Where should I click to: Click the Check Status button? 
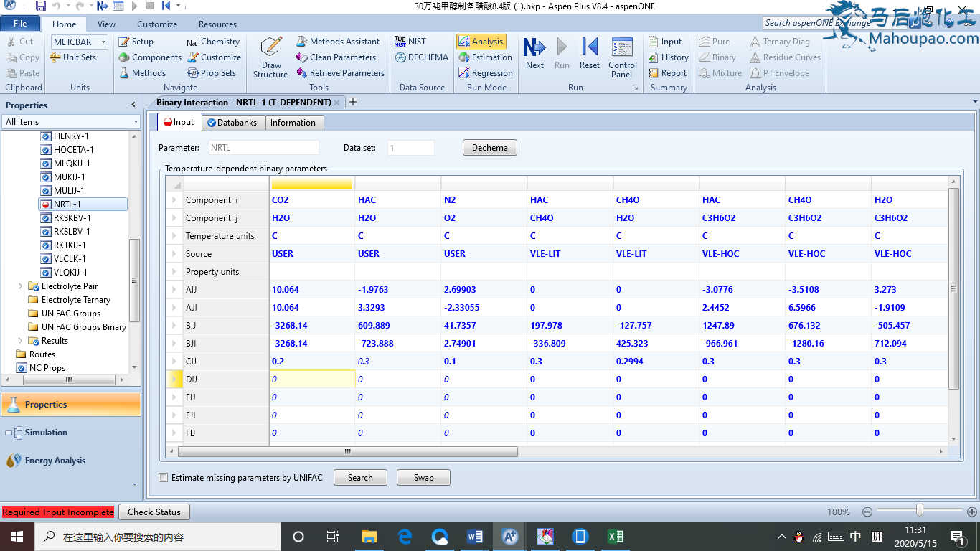pos(154,512)
